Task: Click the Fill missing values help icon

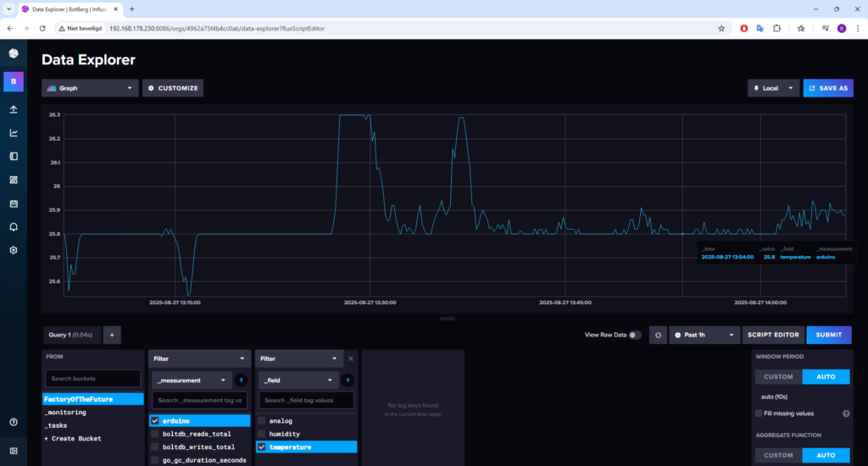Action: [846, 413]
